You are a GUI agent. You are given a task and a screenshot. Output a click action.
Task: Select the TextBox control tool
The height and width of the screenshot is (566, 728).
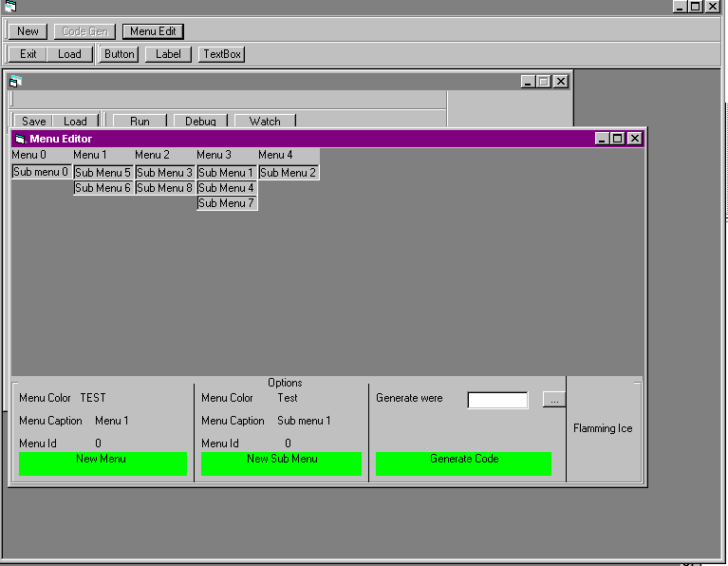coord(222,54)
